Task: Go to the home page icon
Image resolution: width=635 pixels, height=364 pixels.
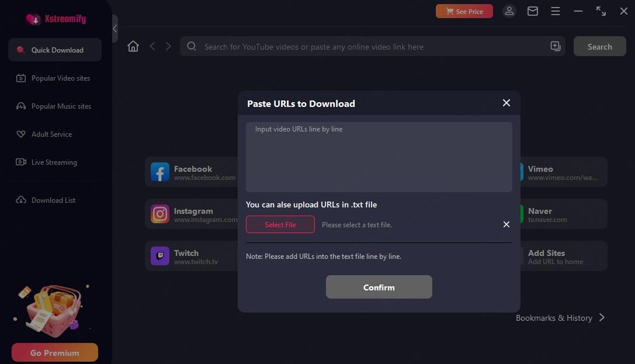Action: tap(133, 47)
